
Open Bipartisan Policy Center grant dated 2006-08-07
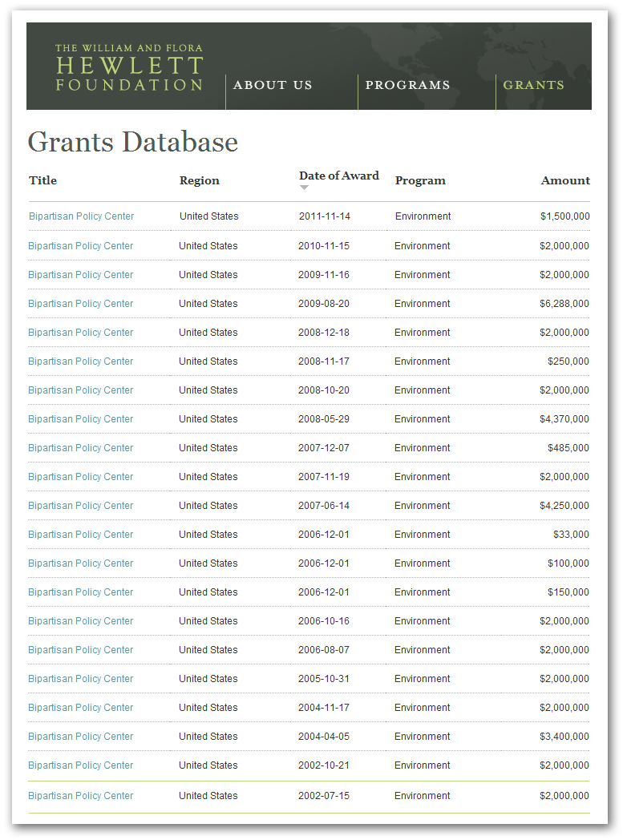pos(80,651)
